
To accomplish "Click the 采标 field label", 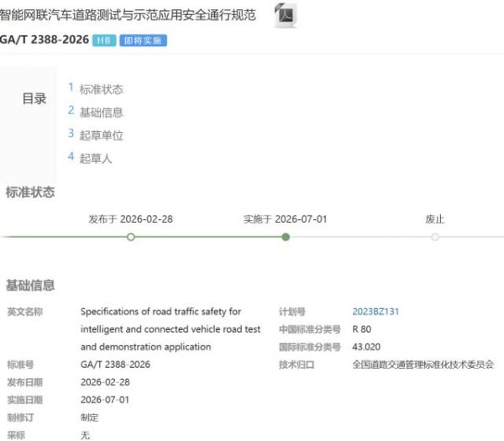I will pos(16,435).
